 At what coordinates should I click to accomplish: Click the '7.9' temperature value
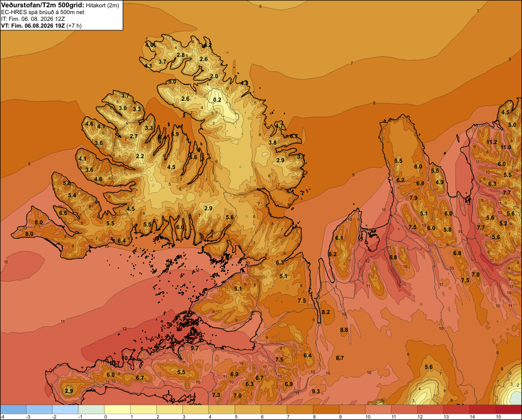[413, 198]
